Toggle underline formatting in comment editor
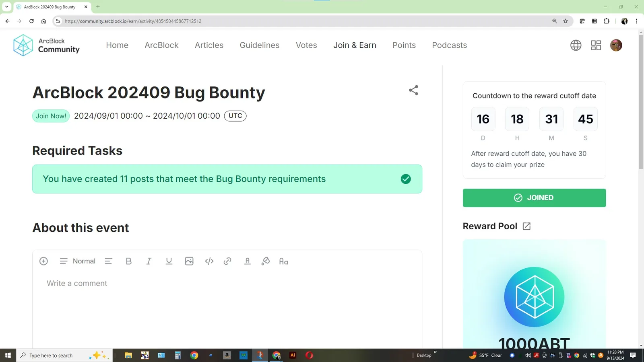 [169, 261]
